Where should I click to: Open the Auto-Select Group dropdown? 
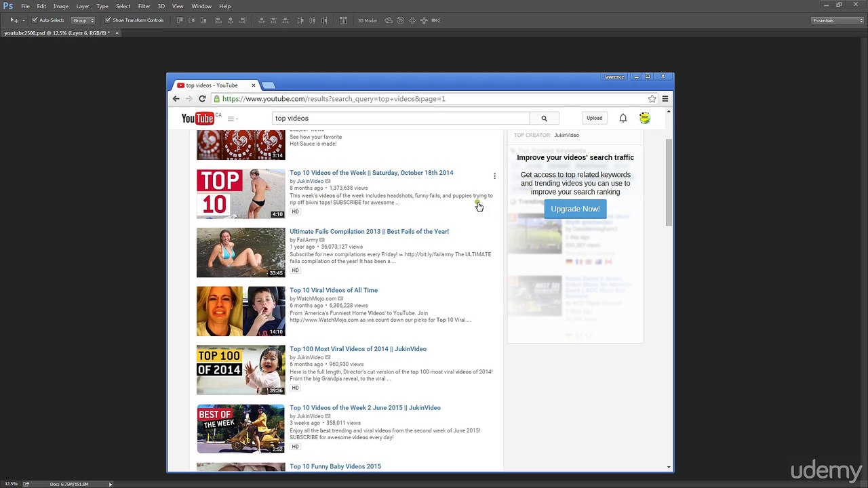(83, 20)
